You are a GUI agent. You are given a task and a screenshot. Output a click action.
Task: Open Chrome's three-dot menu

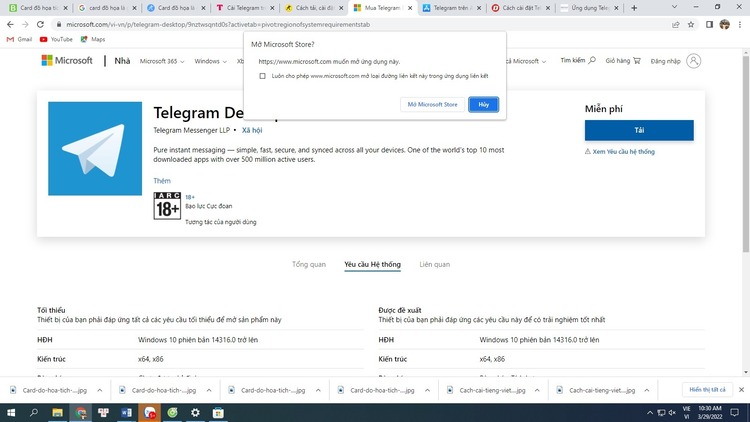(x=740, y=24)
